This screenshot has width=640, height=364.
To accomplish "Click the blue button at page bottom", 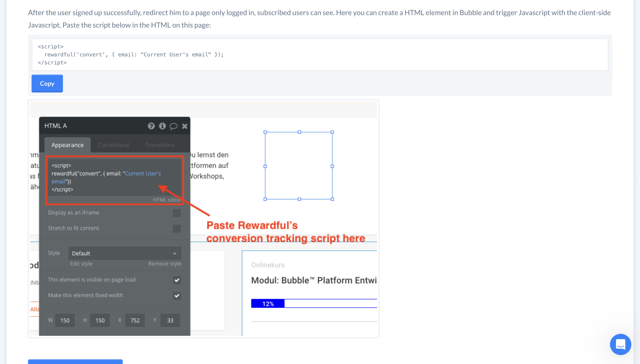I will [75, 362].
